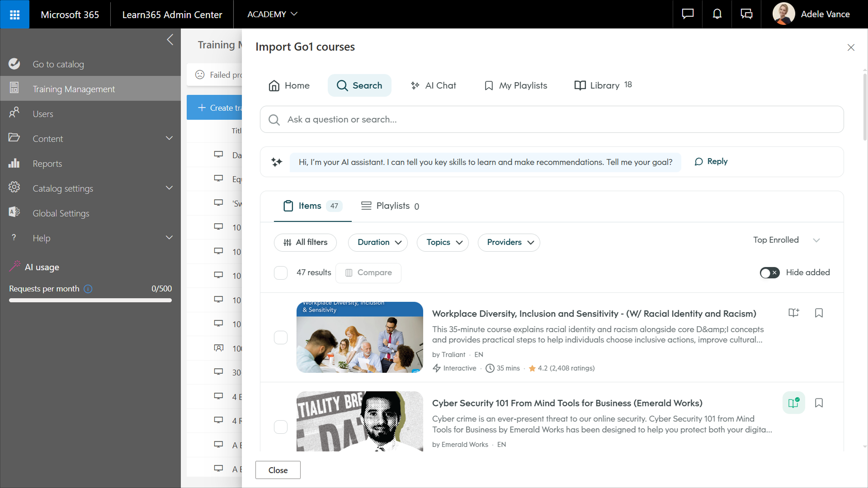Open the Duration filter dropdown
The height and width of the screenshot is (488, 868).
[x=378, y=243]
